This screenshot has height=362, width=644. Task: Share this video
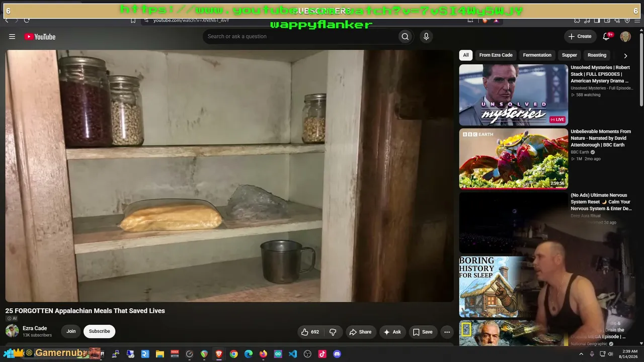point(360,332)
